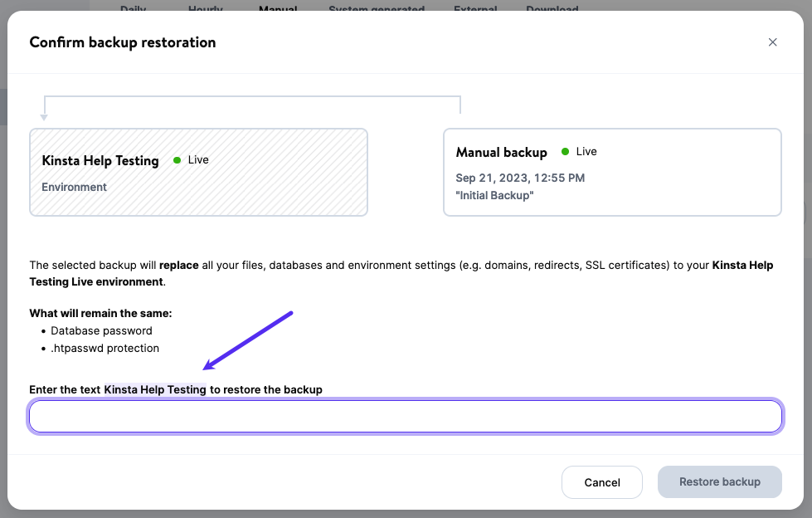
Task: Click the Cancel button
Action: tap(601, 482)
